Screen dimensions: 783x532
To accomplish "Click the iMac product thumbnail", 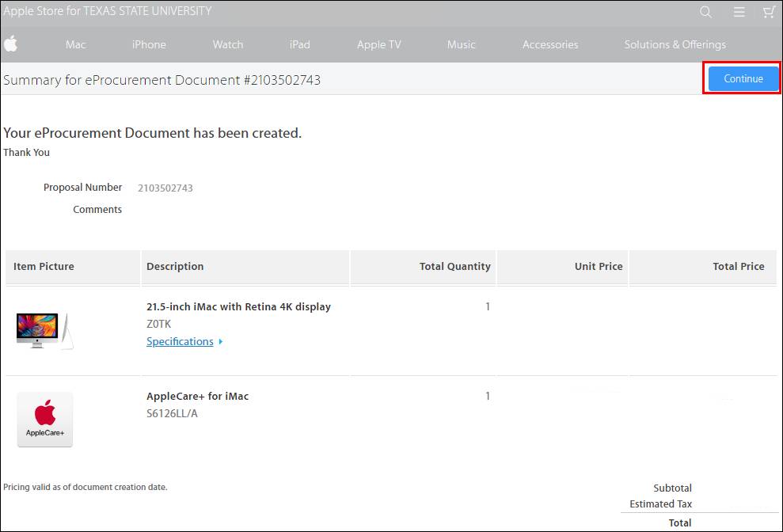I will coord(44,331).
